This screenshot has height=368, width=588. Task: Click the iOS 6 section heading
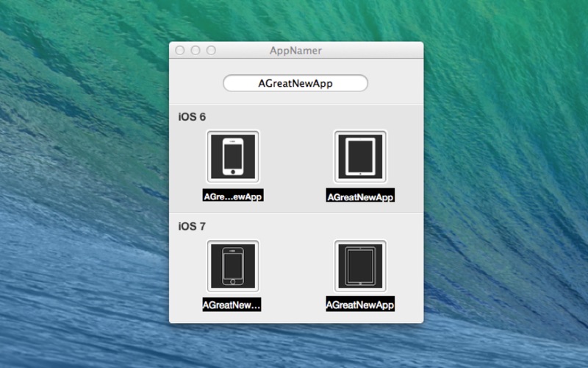point(192,117)
